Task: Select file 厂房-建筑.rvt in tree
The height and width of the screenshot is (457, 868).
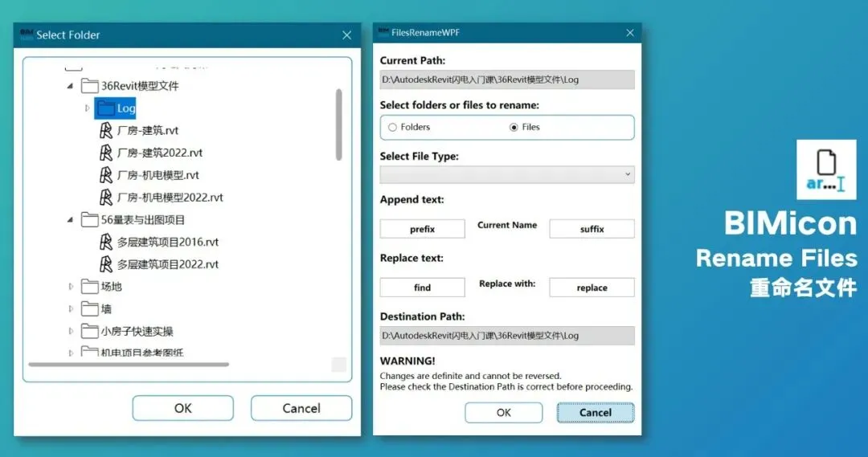Action: click(148, 131)
